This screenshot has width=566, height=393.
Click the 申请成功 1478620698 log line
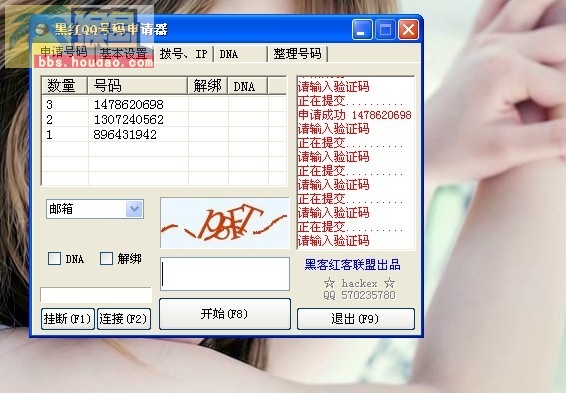[355, 115]
